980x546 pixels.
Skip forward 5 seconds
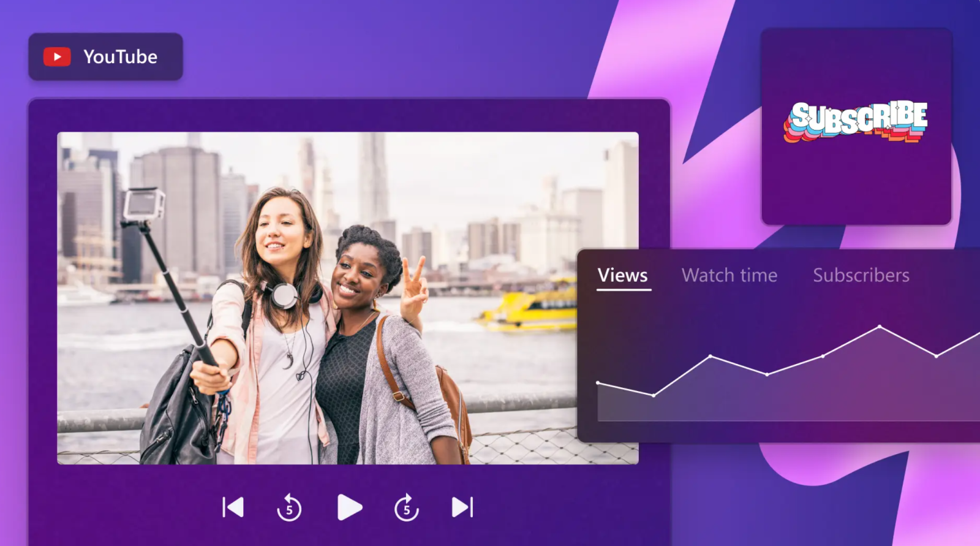pyautogui.click(x=407, y=507)
